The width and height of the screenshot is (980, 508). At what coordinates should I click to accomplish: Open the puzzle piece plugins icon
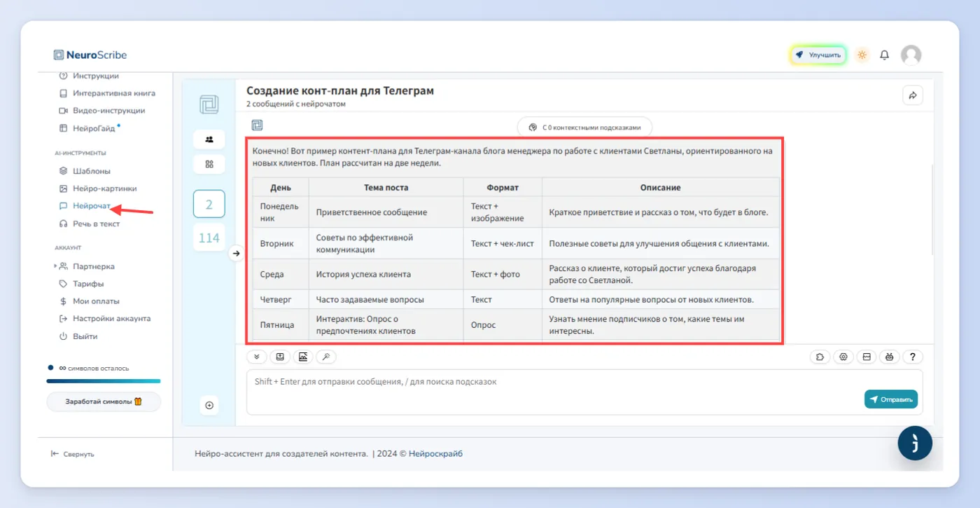pyautogui.click(x=820, y=357)
